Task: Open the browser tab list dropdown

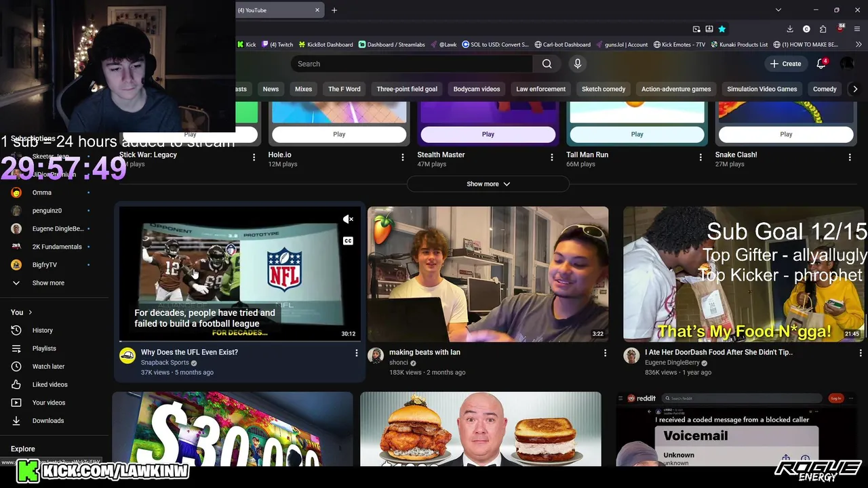Action: (x=778, y=10)
